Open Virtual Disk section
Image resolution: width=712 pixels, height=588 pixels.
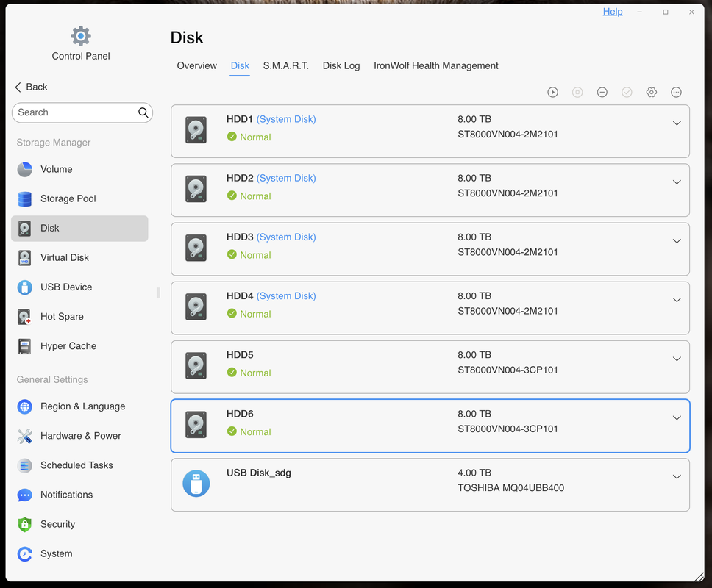click(x=65, y=258)
